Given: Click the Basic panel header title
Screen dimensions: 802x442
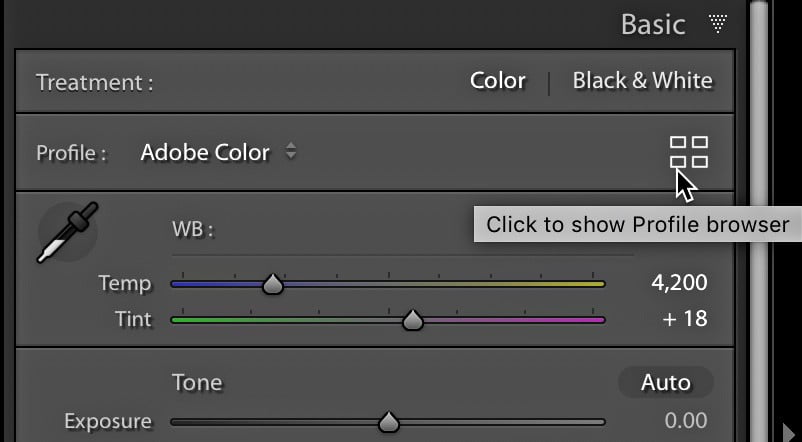Looking at the screenshot, I should (x=653, y=24).
